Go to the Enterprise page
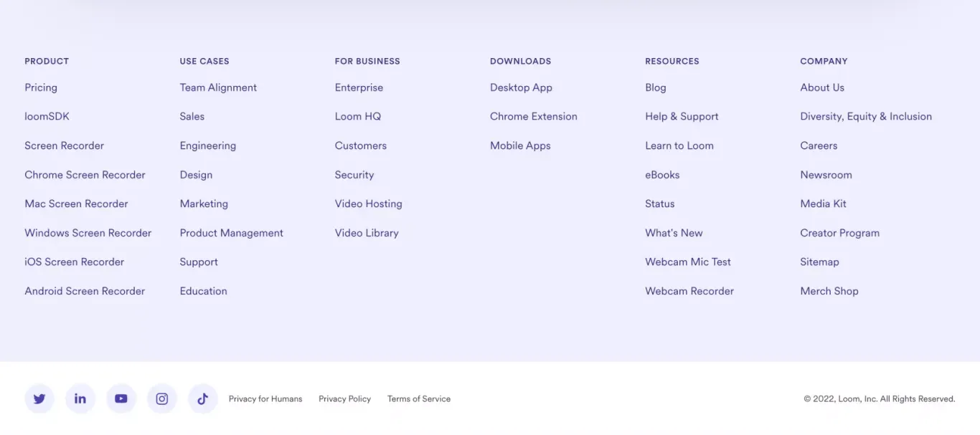The height and width of the screenshot is (435, 980). 359,87
